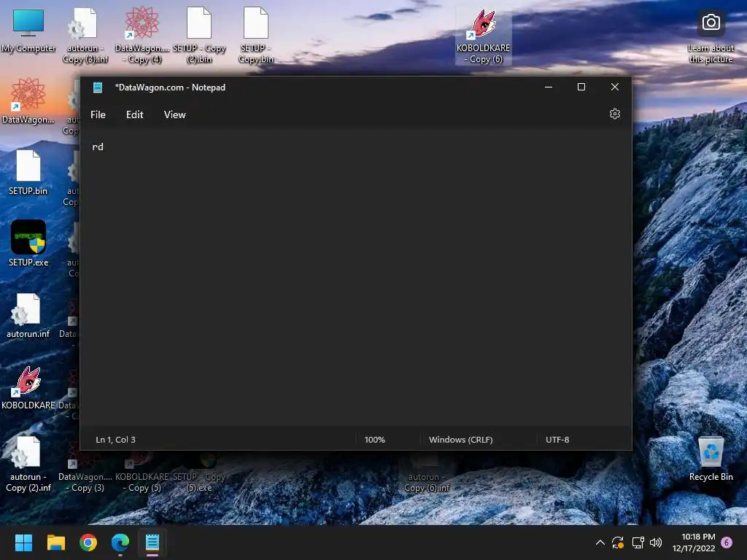Select the My Computer desktop icon
The width and height of the screenshot is (747, 560).
(x=28, y=31)
